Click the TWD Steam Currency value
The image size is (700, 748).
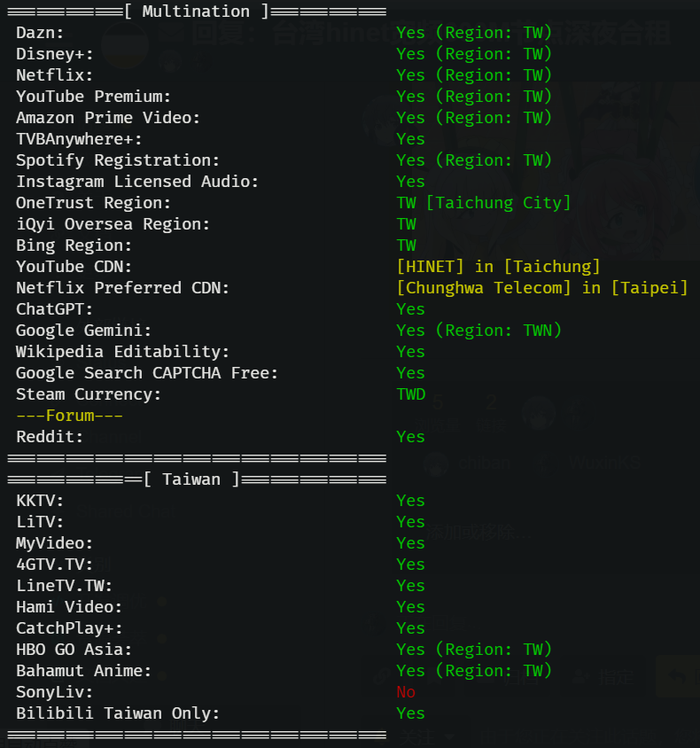[x=411, y=394]
